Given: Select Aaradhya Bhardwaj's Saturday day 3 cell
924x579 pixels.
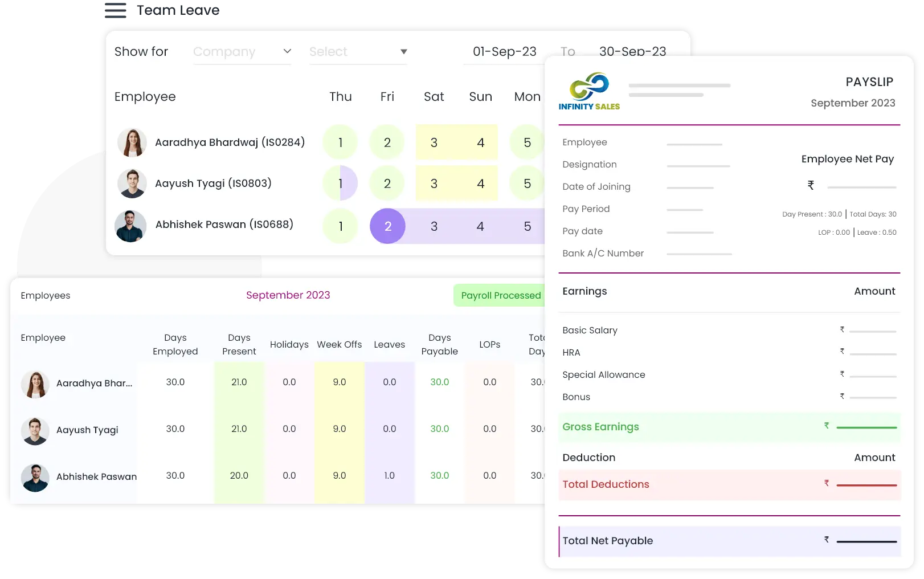Looking at the screenshot, I should click(x=434, y=142).
